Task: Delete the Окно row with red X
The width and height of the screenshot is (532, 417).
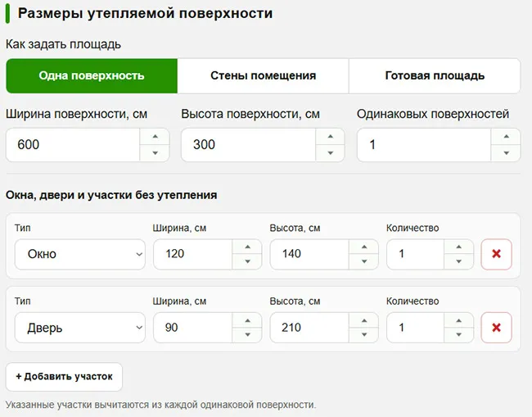Action: click(496, 254)
